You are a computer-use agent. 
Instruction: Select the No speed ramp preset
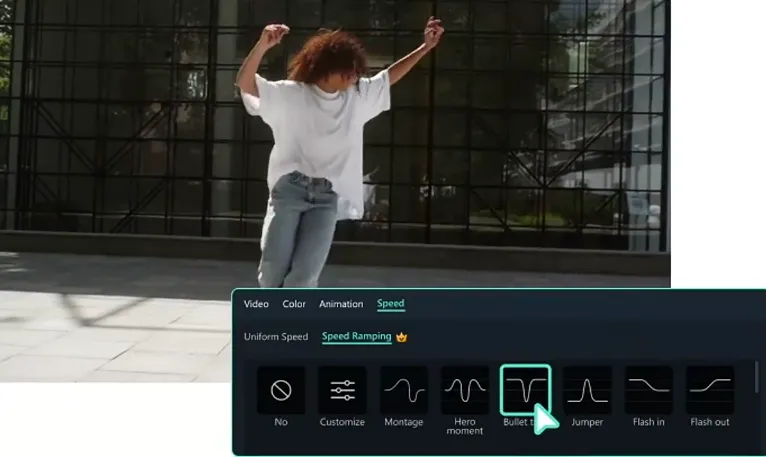pos(281,390)
